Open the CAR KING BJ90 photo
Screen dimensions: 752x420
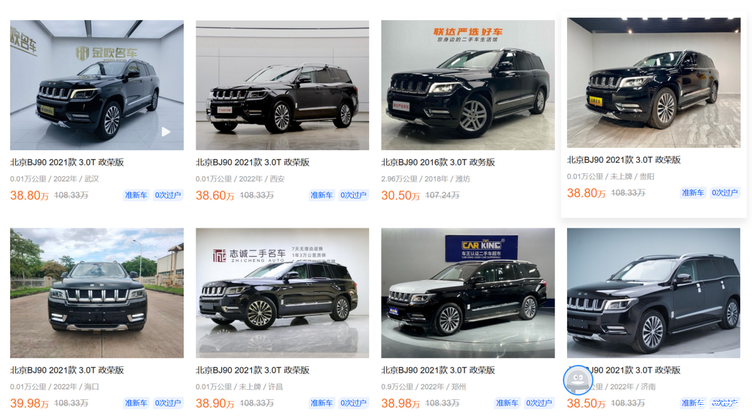468,293
